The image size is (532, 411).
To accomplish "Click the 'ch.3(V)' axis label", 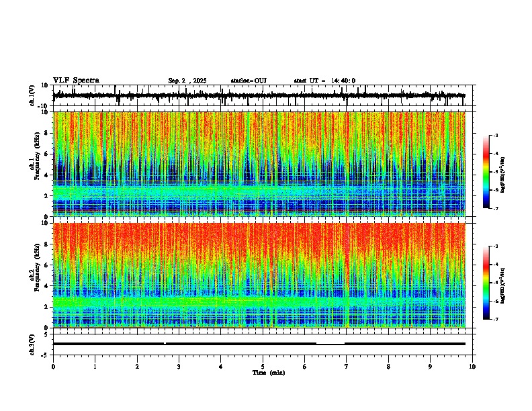I will pos(32,345).
